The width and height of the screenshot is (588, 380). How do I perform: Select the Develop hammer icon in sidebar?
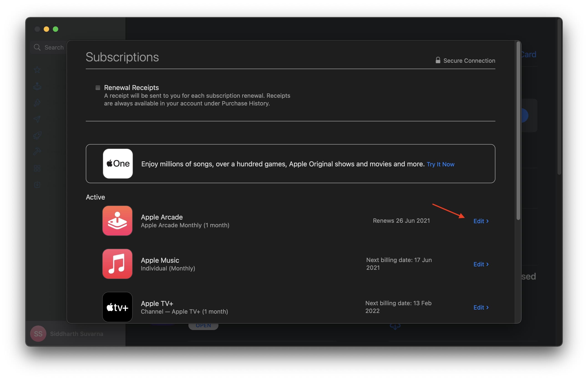37,152
